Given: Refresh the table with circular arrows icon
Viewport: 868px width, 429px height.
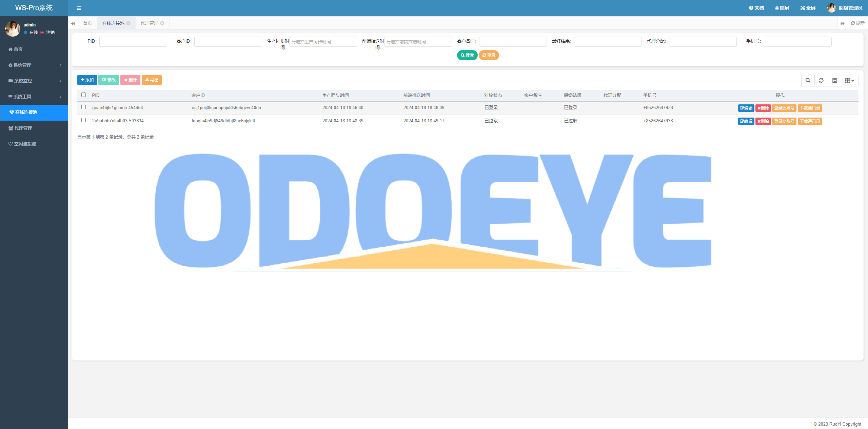Looking at the screenshot, I should click(x=821, y=80).
